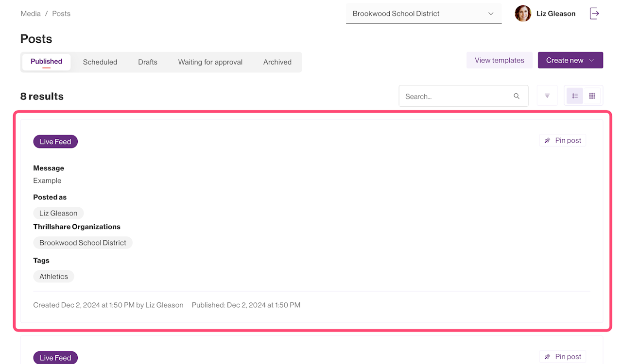Screen dimensions: 622x364
Task: Open the Scheduled tab
Action: coord(100,62)
